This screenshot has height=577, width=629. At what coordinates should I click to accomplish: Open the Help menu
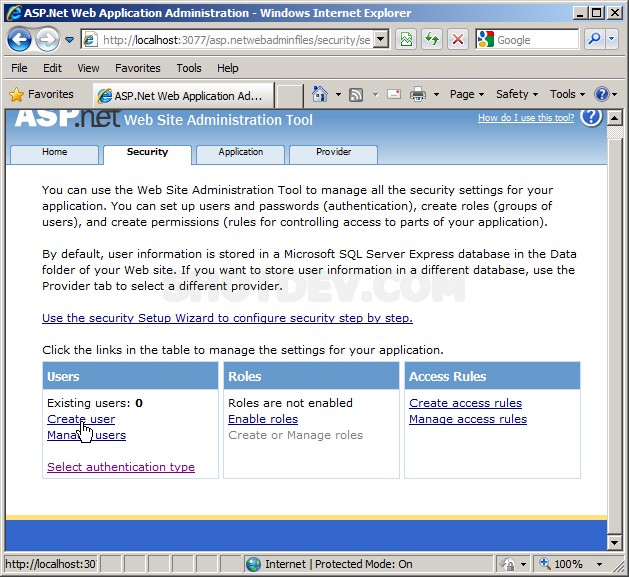[227, 68]
